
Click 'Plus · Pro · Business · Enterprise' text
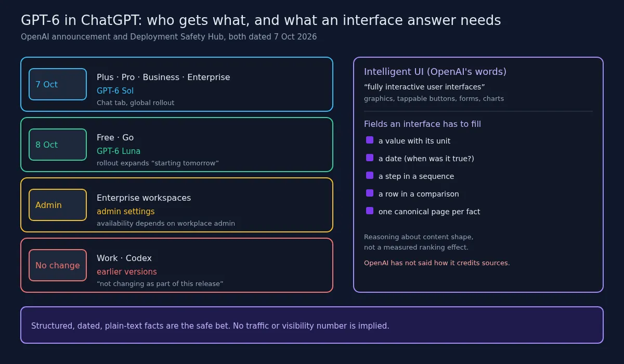tap(163, 77)
